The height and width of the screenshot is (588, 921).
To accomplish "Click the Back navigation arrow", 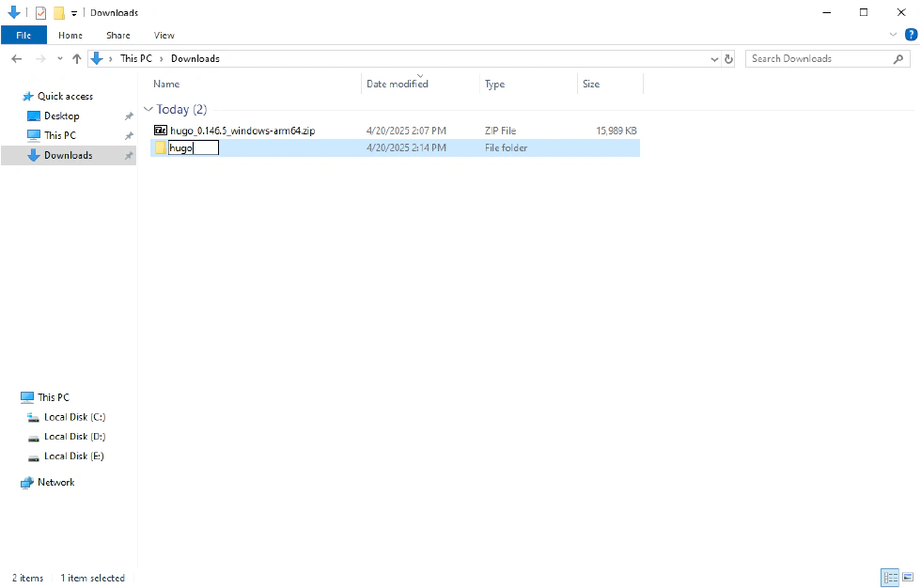I will click(x=16, y=58).
